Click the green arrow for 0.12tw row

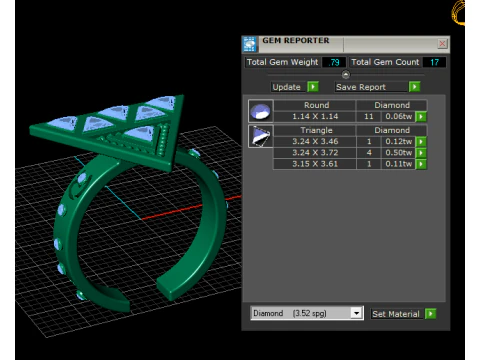421,141
